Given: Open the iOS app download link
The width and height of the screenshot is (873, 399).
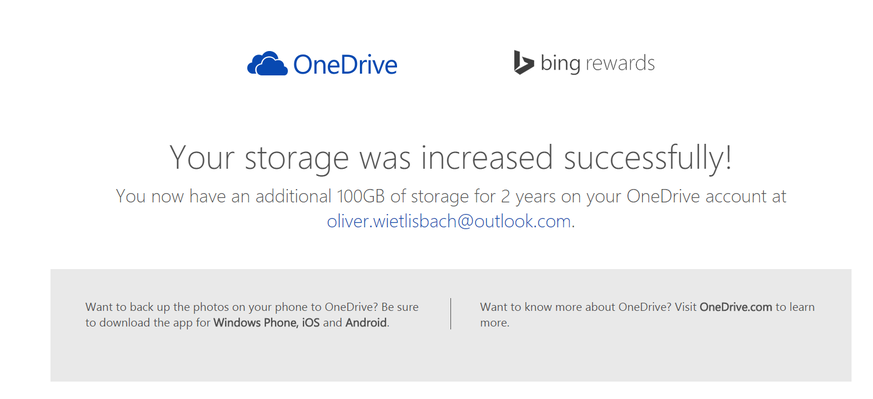Looking at the screenshot, I should point(311,323).
